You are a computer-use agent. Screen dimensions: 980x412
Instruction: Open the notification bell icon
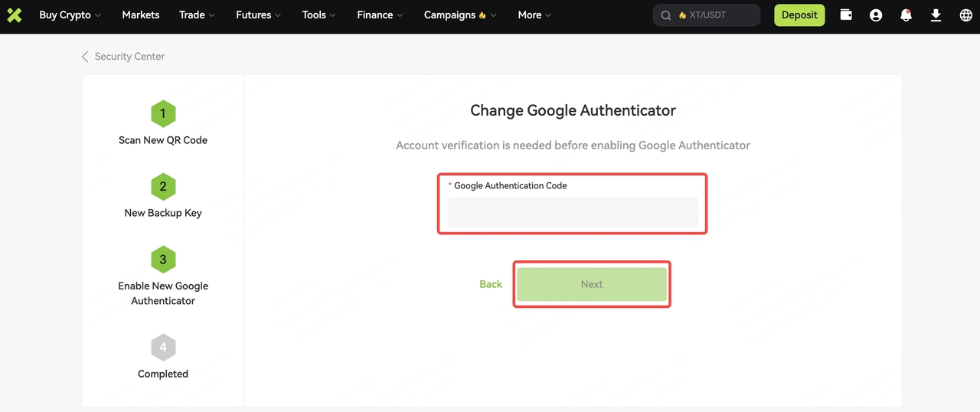[x=906, y=15]
